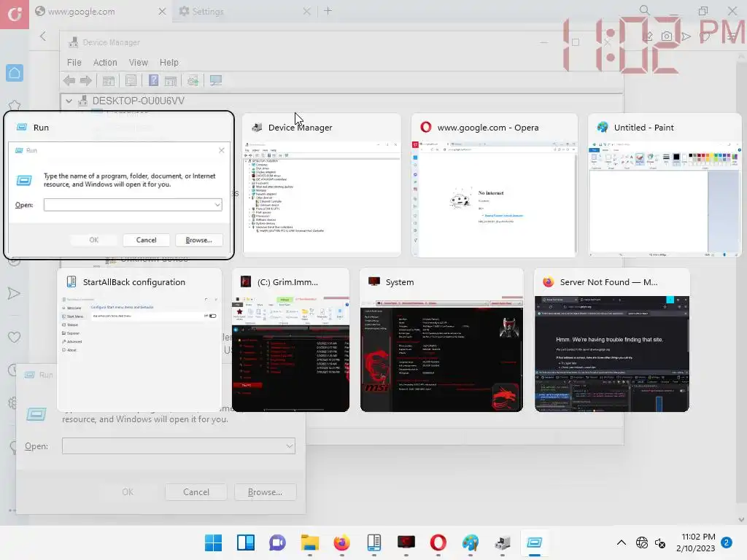Open the Chat icon on taskbar
The width and height of the screenshot is (747, 560).
tap(277, 542)
